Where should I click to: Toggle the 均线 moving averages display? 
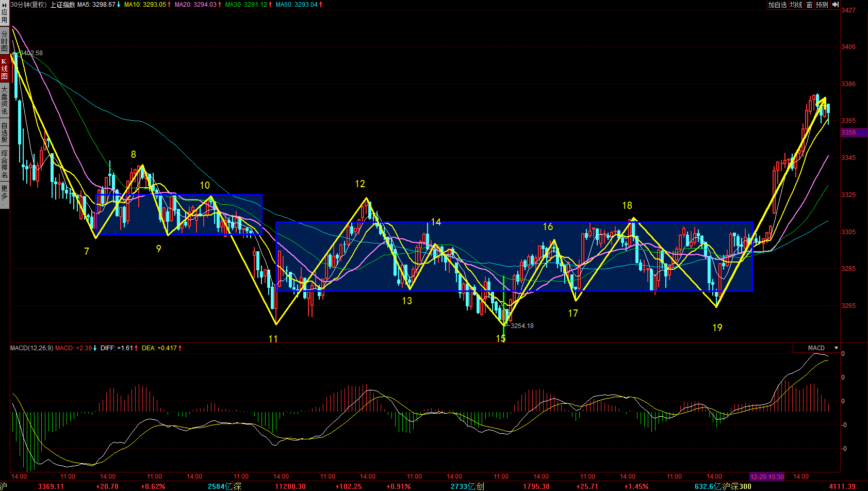tap(796, 5)
